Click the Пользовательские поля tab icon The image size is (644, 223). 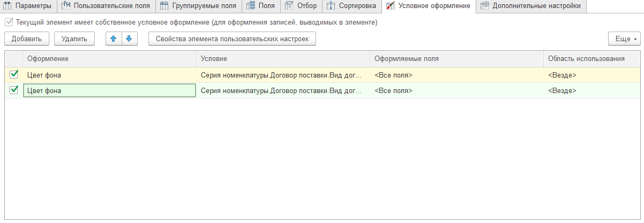65,6
